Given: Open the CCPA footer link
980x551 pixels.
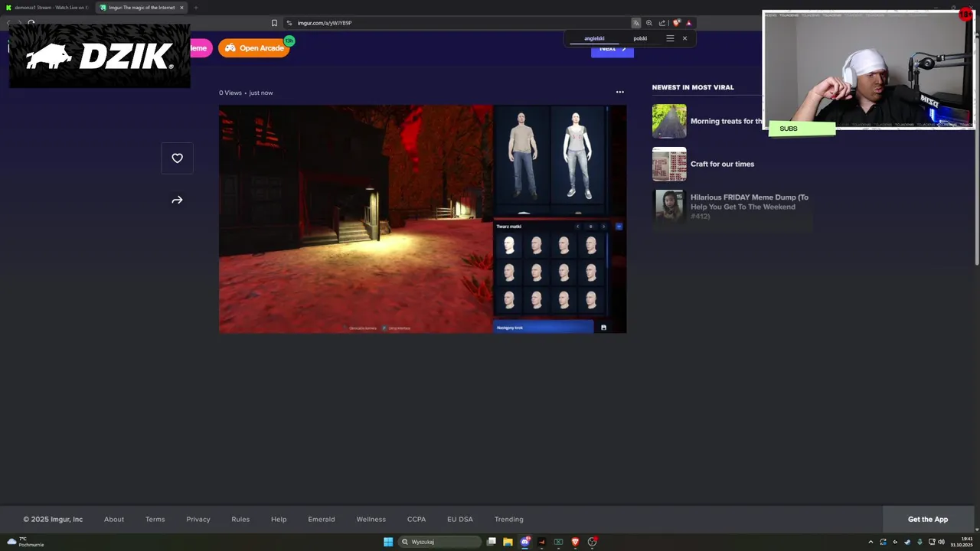Looking at the screenshot, I should [416, 519].
